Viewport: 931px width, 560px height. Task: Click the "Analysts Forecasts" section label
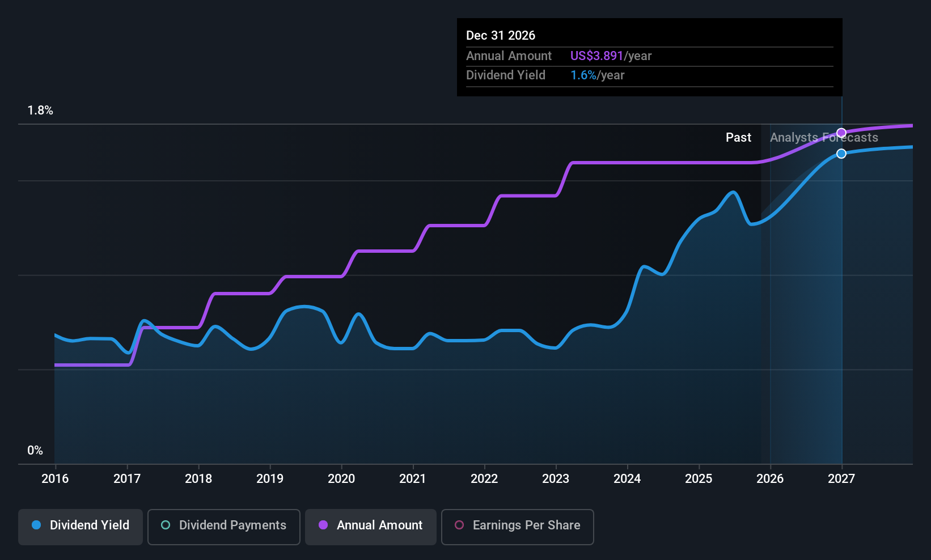point(824,138)
